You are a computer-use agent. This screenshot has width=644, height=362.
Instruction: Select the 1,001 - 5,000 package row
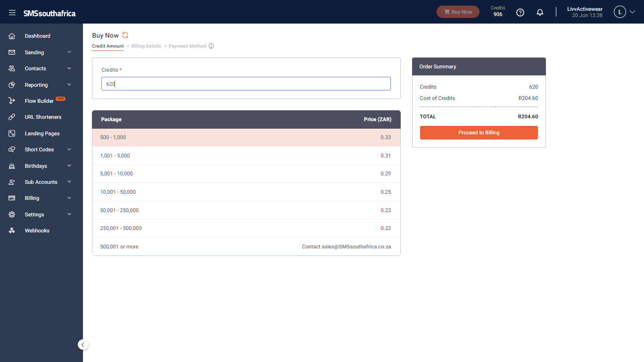[x=246, y=156]
